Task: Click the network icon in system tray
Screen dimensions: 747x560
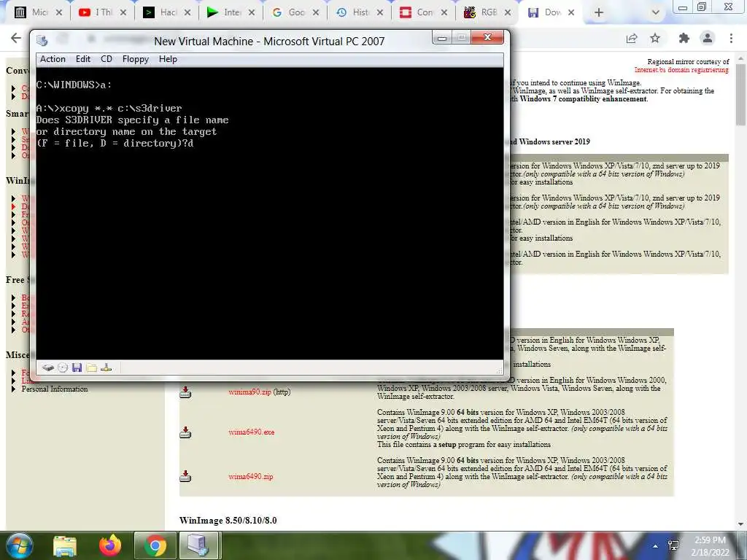Action: (x=673, y=546)
